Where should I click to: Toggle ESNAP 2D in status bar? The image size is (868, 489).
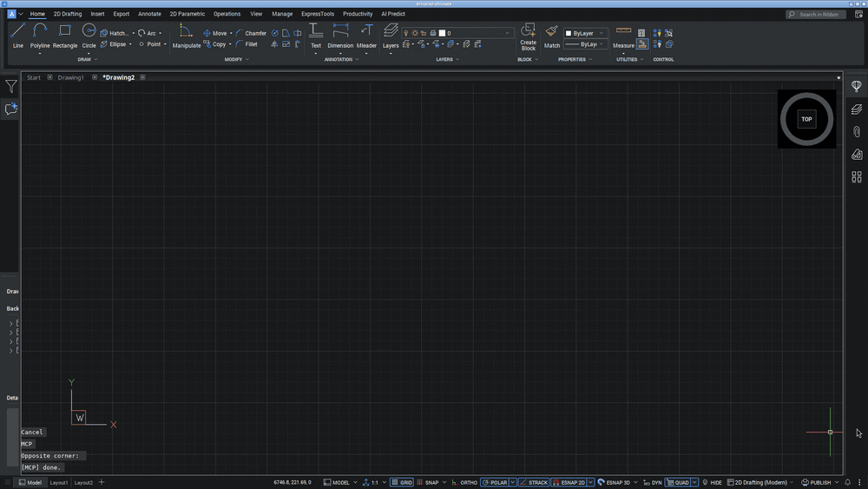pyautogui.click(x=569, y=482)
